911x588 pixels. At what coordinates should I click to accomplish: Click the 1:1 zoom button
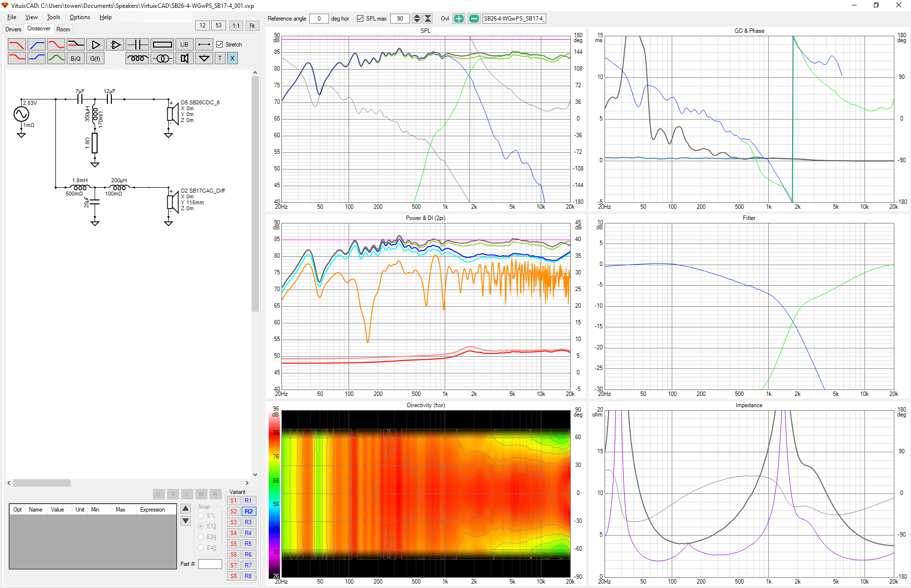(x=236, y=26)
